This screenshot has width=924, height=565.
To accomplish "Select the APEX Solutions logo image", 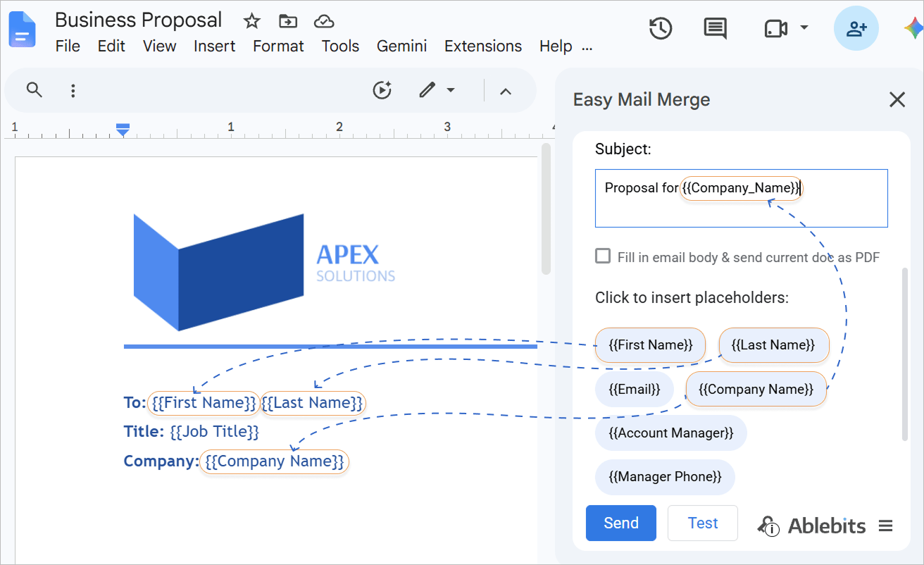I will pos(265,273).
